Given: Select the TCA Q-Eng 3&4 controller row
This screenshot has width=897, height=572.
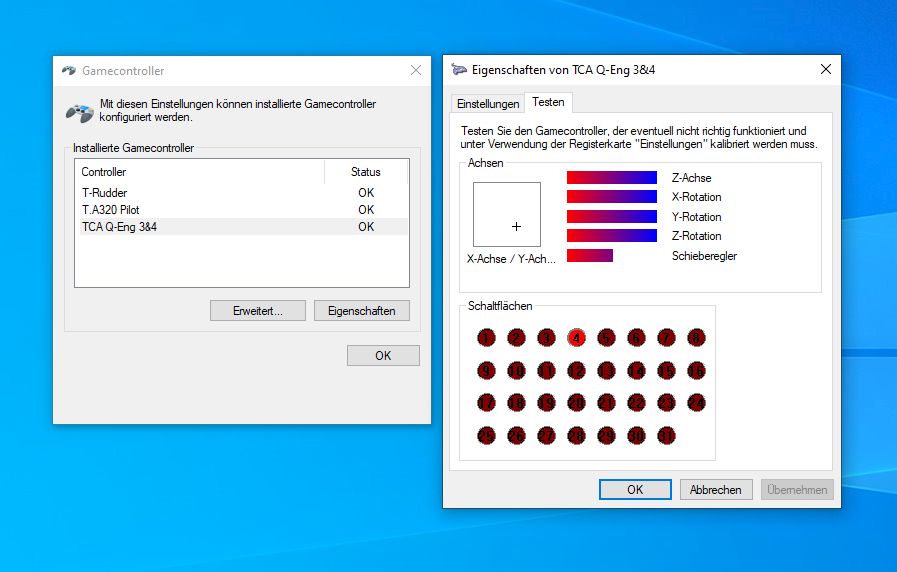Looking at the screenshot, I should 119,227.
